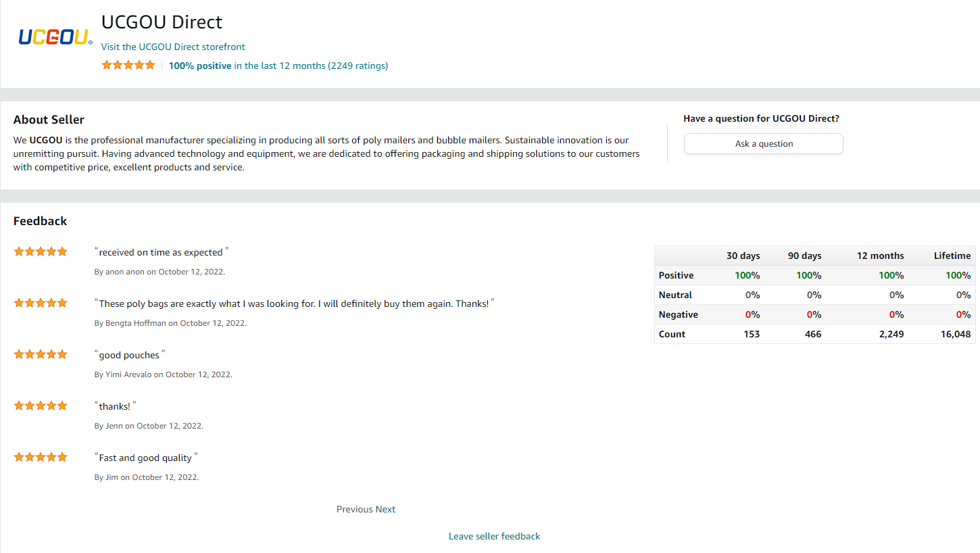The image size is (980, 553).
Task: Select the 'These poly bags are exactly' feedback text
Action: (294, 304)
